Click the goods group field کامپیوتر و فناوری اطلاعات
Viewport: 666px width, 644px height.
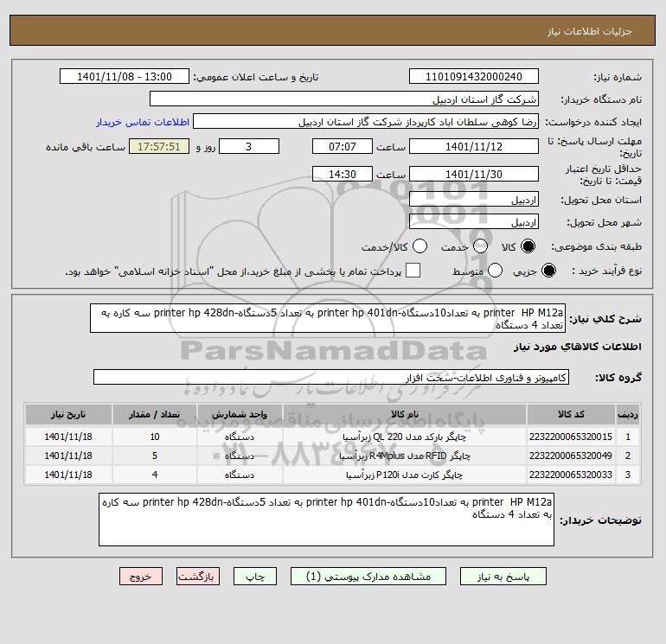coord(331,377)
